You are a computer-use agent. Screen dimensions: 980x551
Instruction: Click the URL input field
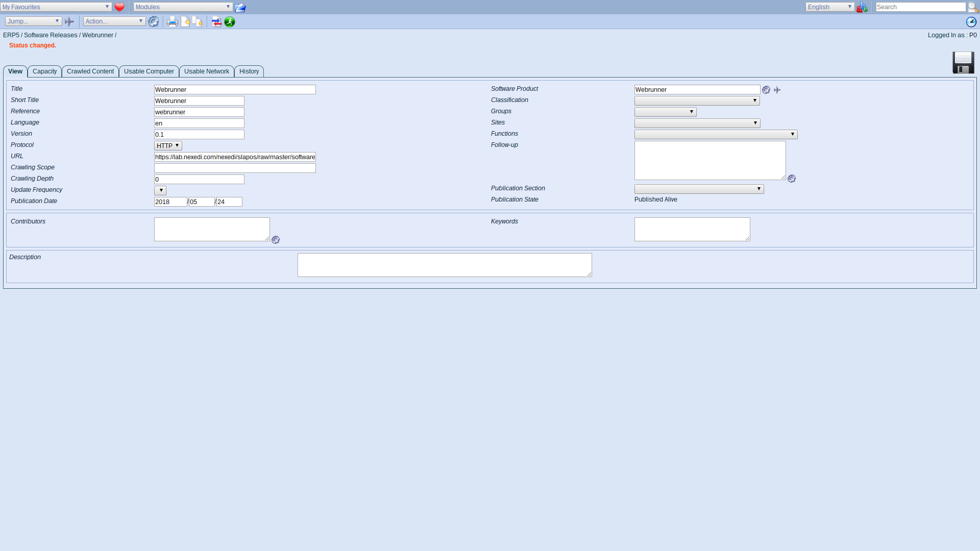[x=235, y=157]
